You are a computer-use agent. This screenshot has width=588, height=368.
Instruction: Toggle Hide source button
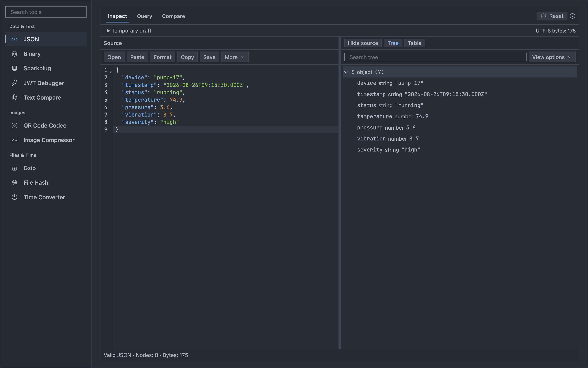coord(363,43)
